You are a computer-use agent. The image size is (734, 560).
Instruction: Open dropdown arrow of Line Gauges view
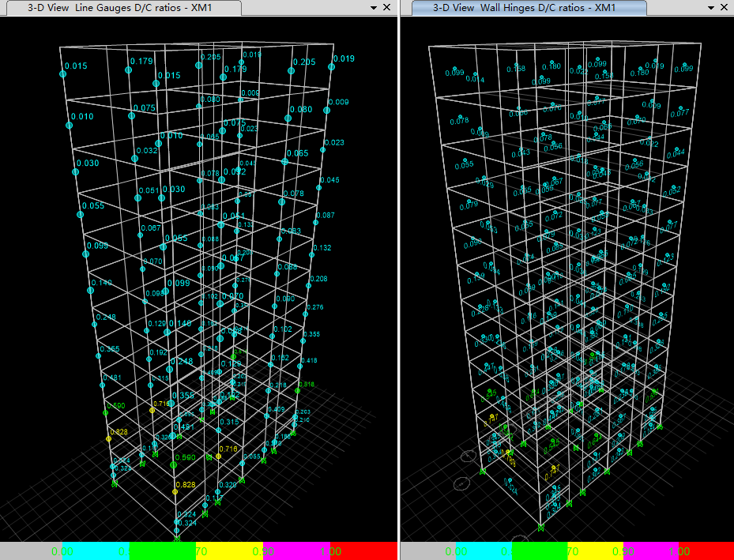374,7
